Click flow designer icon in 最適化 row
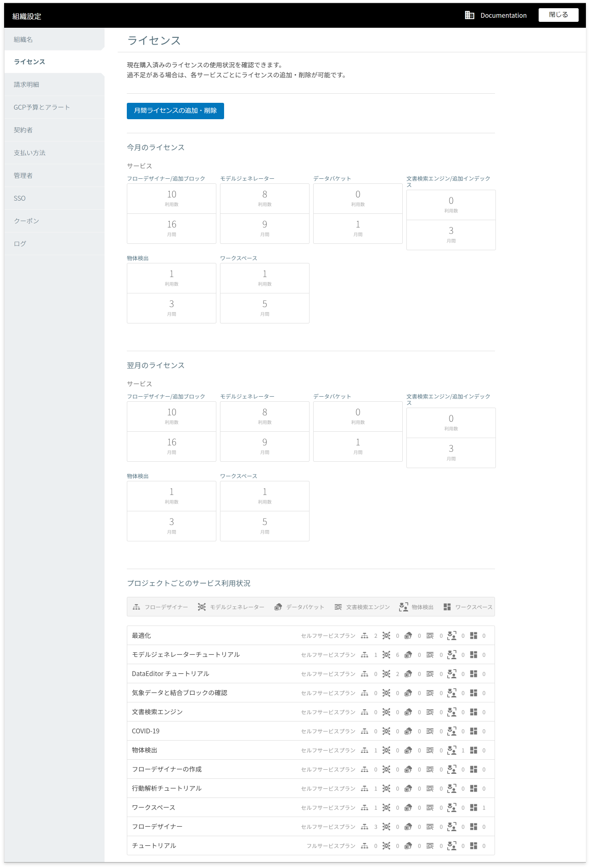This screenshot has height=868, width=590. [x=365, y=636]
